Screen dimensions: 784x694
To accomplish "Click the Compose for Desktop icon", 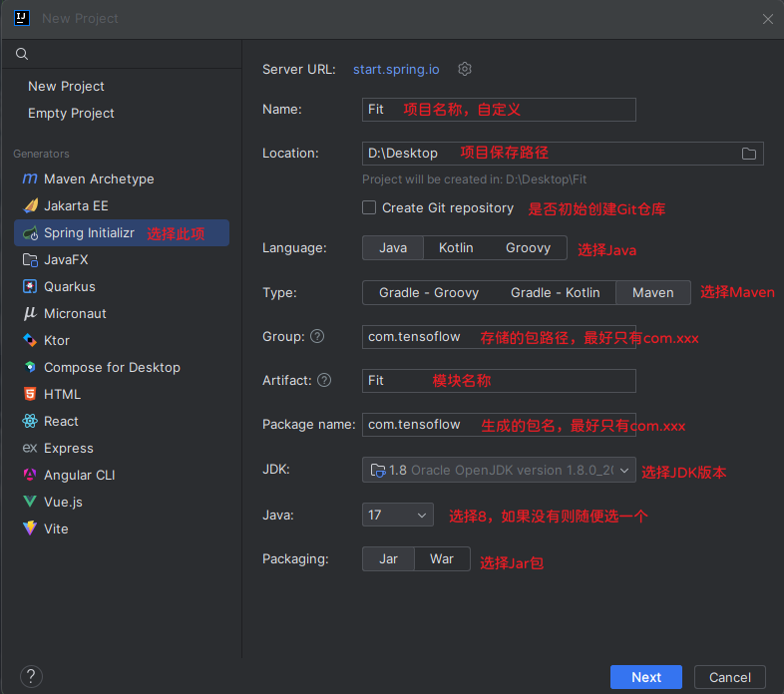I will (30, 367).
